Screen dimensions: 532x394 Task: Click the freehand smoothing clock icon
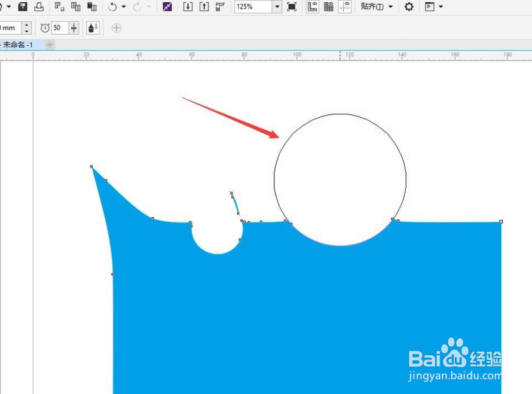point(45,28)
